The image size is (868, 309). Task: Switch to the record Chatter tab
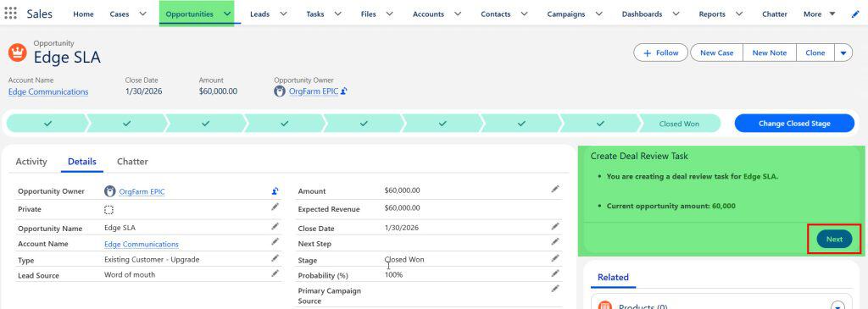132,162
